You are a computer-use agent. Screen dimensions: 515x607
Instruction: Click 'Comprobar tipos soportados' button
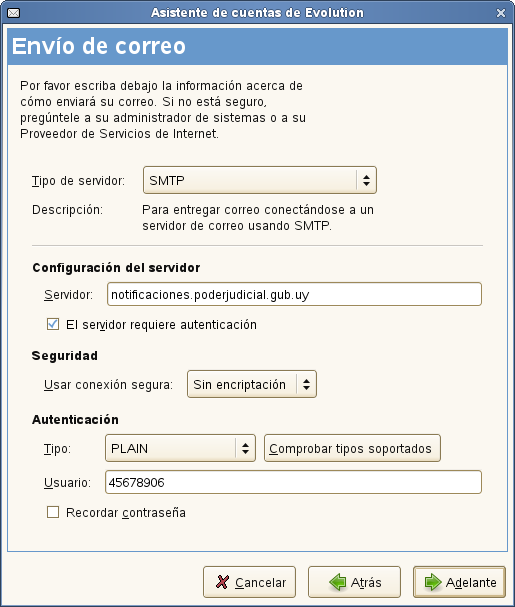[352, 448]
